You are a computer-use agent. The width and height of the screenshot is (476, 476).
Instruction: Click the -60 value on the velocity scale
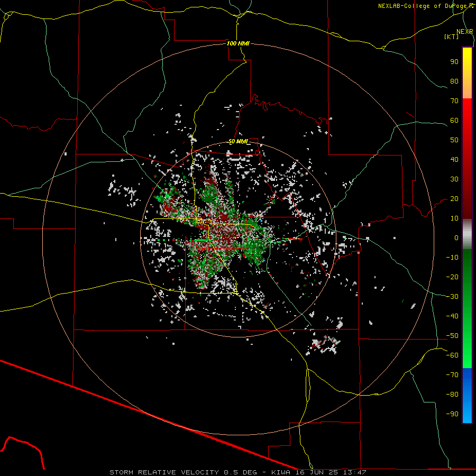pos(452,355)
